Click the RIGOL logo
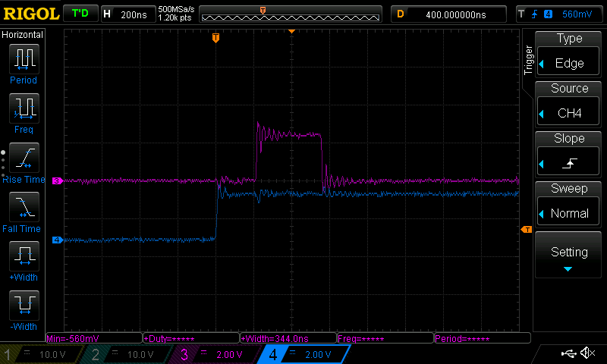 pyautogui.click(x=31, y=14)
